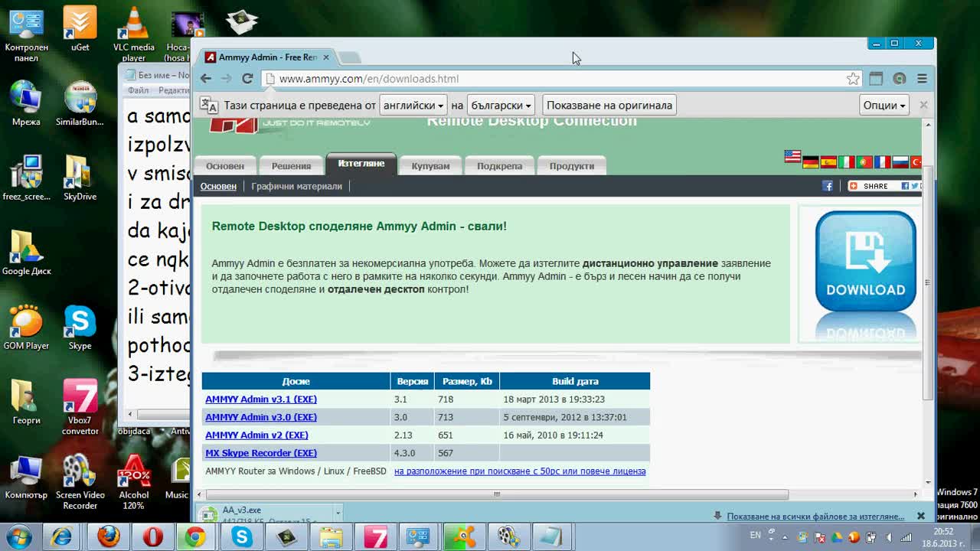Click the SHARE button on the page
Viewport: 980px width, 551px height.
883,186
